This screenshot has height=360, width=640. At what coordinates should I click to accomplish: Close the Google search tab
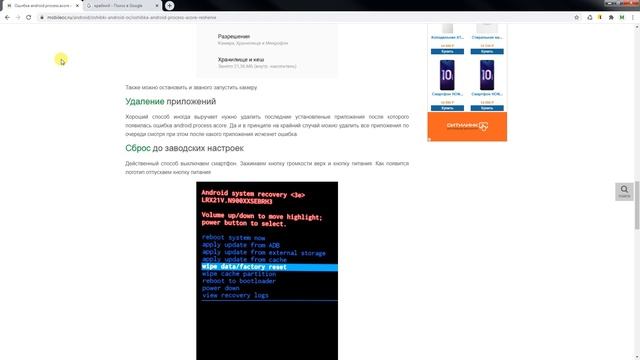click(157, 6)
